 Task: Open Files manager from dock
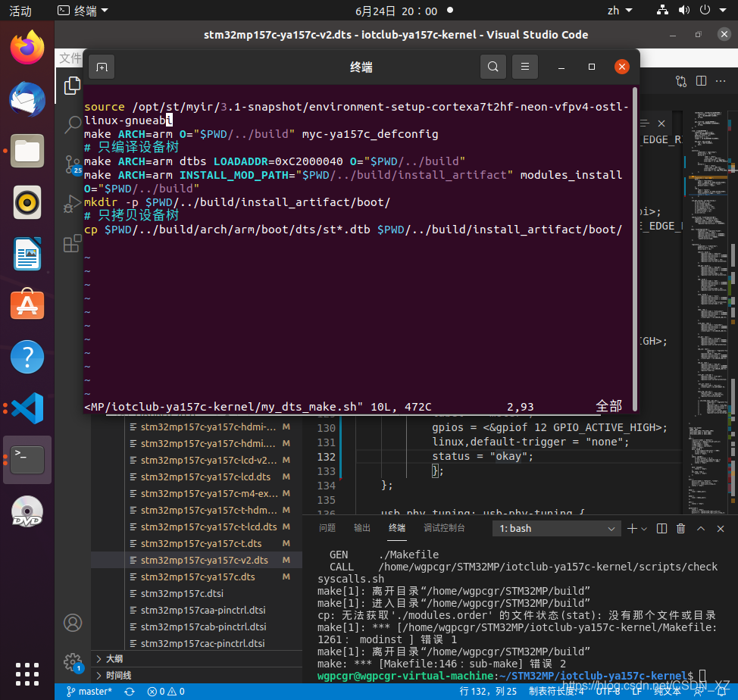[x=27, y=151]
